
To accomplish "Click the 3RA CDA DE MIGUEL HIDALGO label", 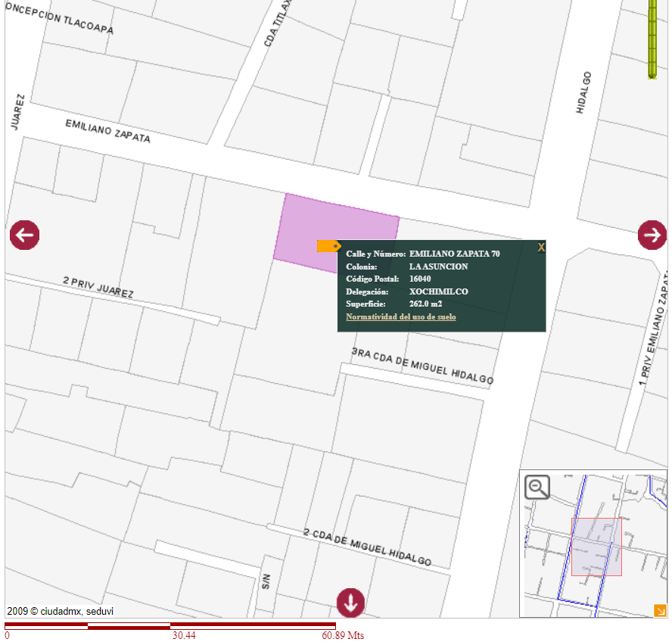I will [x=422, y=366].
